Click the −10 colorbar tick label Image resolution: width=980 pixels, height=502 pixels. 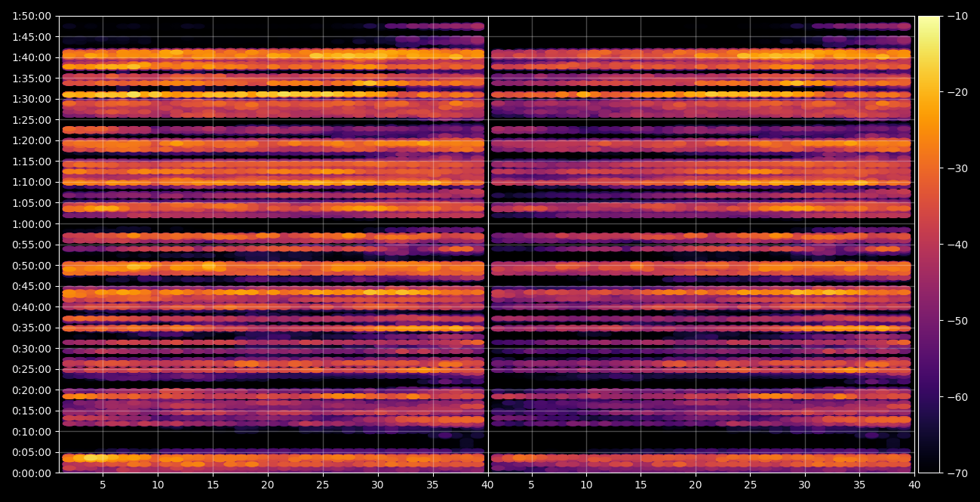tap(957, 16)
